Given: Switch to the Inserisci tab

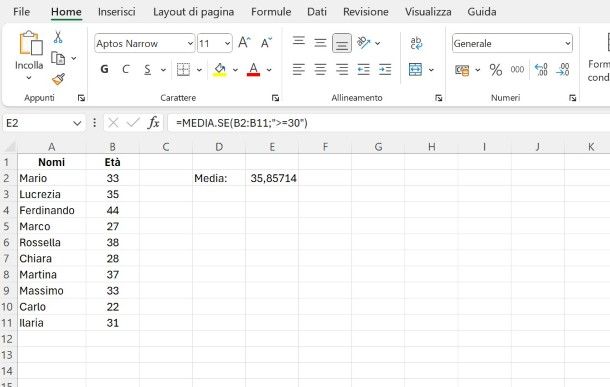Looking at the screenshot, I should click(117, 12).
